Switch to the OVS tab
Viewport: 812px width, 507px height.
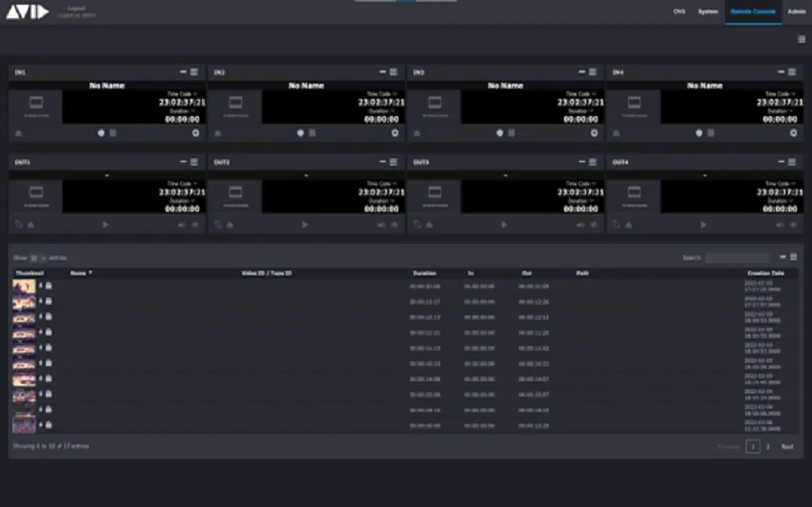tap(679, 11)
